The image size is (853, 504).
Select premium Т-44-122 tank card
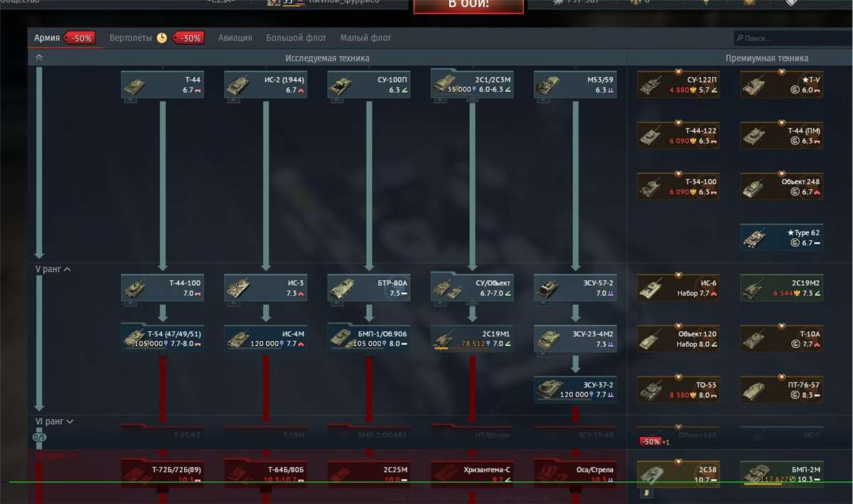point(679,136)
